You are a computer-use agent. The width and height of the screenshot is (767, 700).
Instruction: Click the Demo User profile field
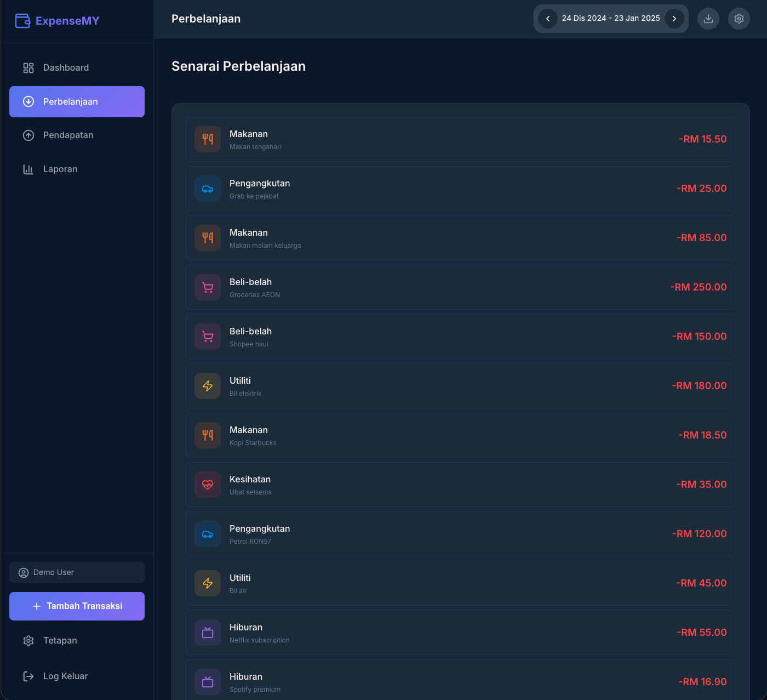point(77,572)
